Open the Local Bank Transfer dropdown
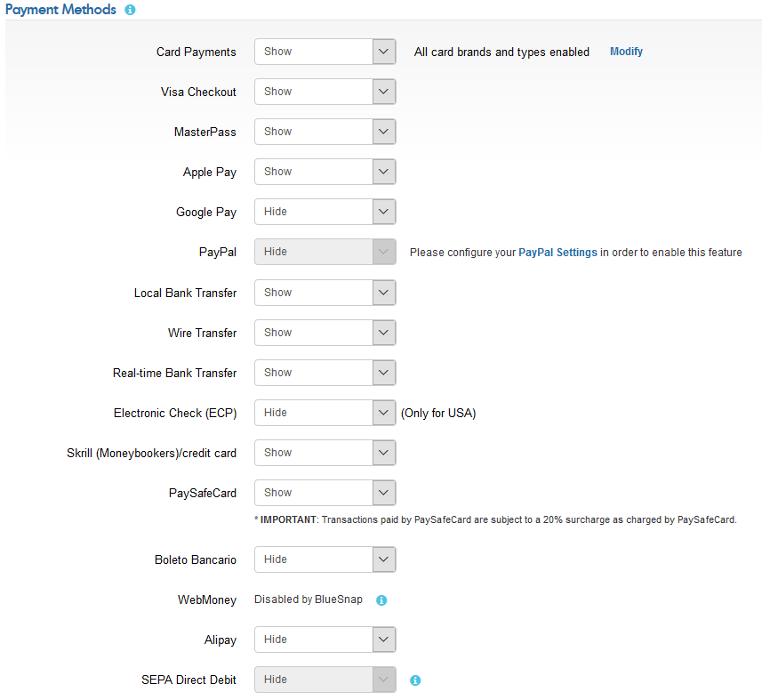Viewport: 762px width, 700px height. (325, 293)
